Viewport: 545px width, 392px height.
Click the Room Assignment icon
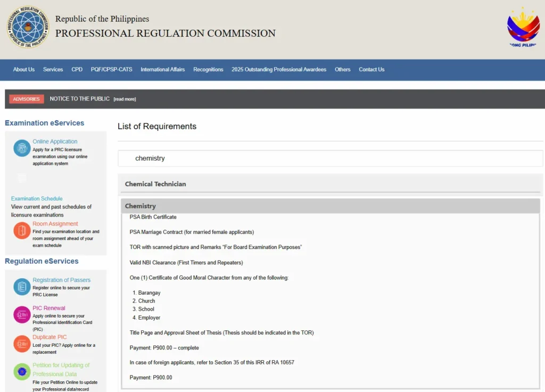coord(21,230)
